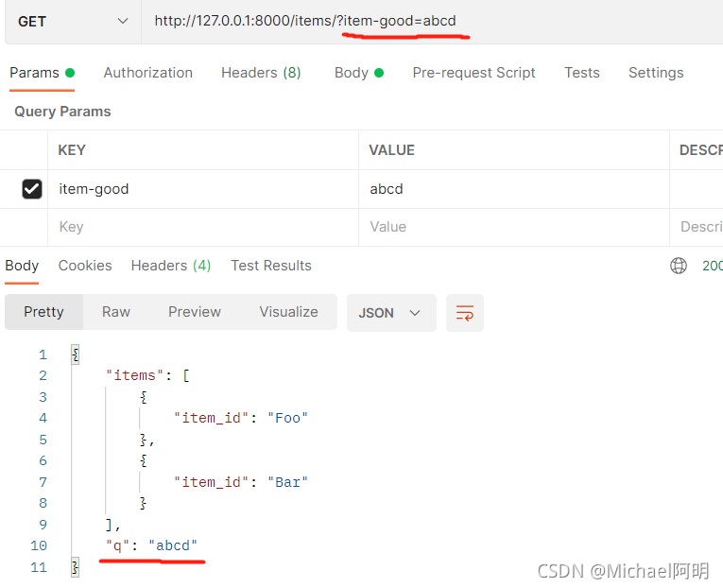Image resolution: width=723 pixels, height=588 pixels.
Task: Open the Pre-request Script tab
Action: (x=473, y=73)
